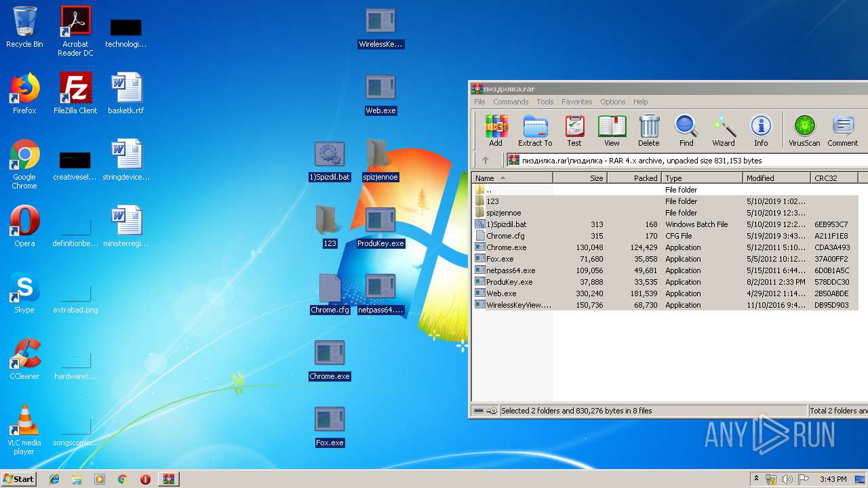Viewport: 868px width, 488px height.
Task: Sort file list by Name column
Action: [x=513, y=178]
